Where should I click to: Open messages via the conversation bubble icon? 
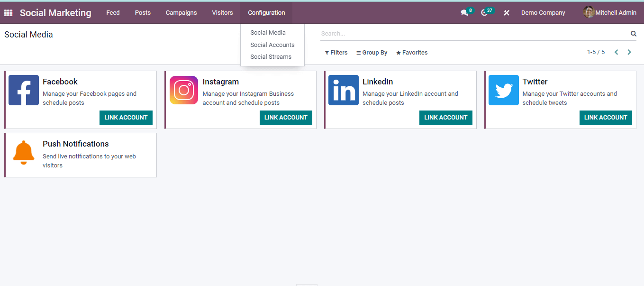[x=463, y=12]
